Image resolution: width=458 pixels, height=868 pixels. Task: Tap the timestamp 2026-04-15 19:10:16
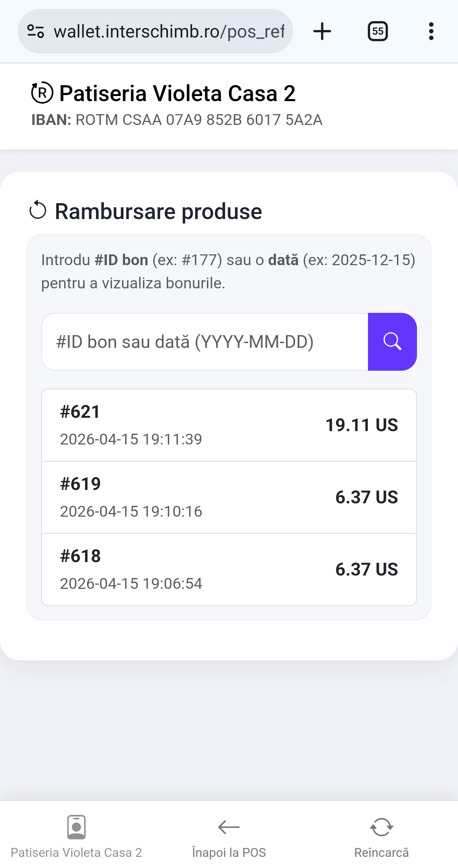[131, 511]
